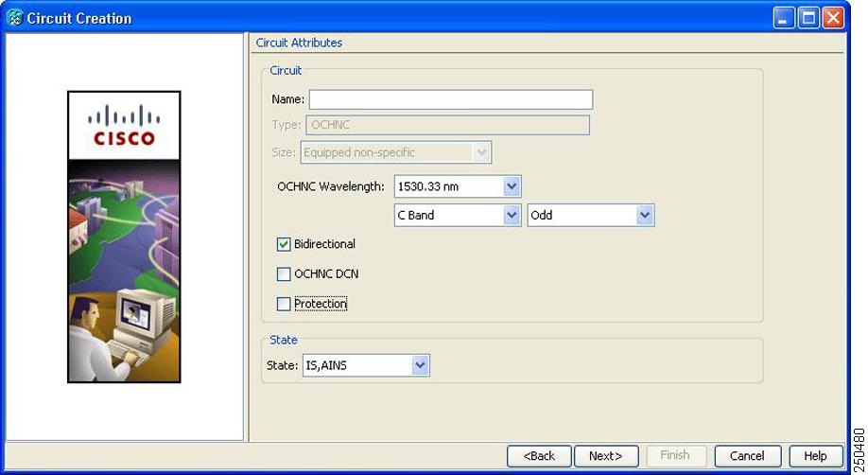The width and height of the screenshot is (868, 475).
Task: Proceed with the Next button
Action: tap(606, 456)
